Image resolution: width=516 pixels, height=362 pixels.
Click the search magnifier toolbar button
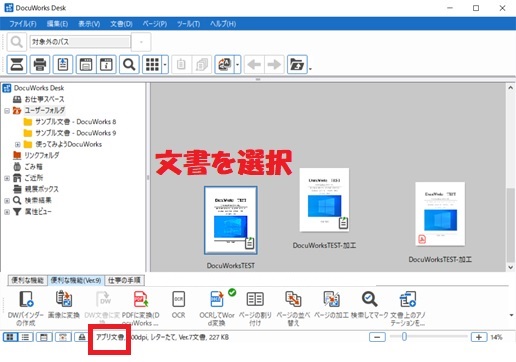[x=129, y=64]
